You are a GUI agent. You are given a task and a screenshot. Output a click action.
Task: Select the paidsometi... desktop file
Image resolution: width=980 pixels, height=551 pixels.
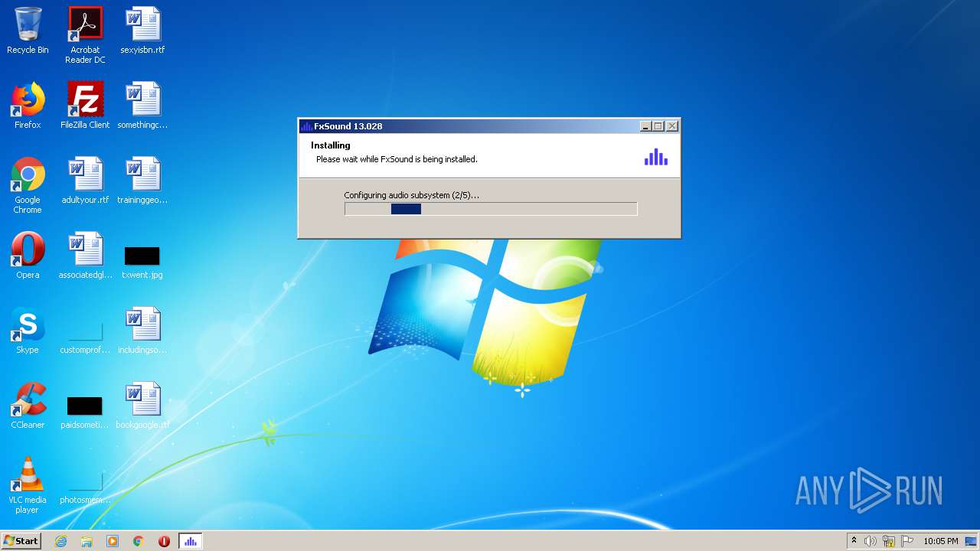point(85,412)
